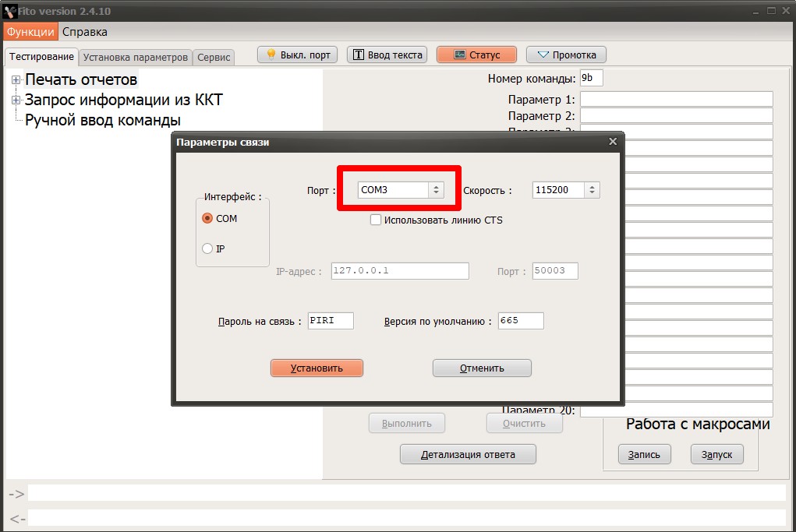This screenshot has width=796, height=532.
Task: Open the 'Справка' menu
Action: point(85,32)
